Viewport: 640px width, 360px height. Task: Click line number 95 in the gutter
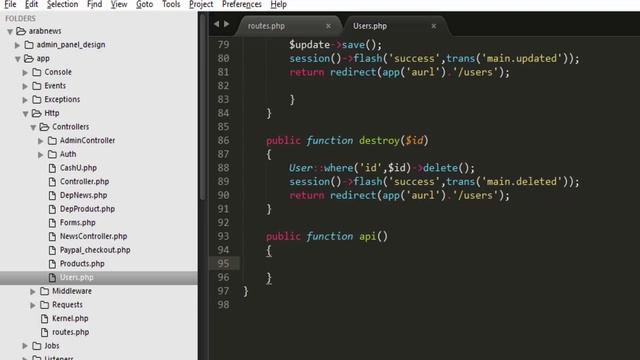pyautogui.click(x=223, y=264)
